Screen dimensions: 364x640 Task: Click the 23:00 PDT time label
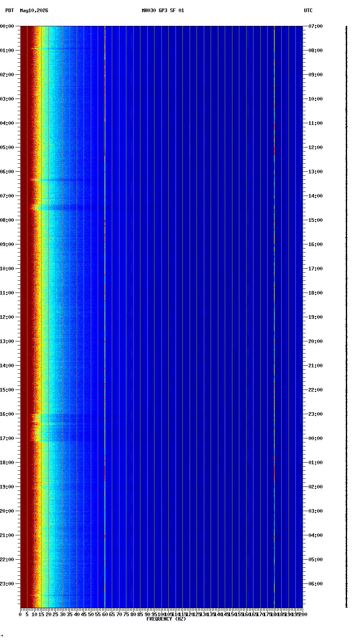tap(7, 584)
